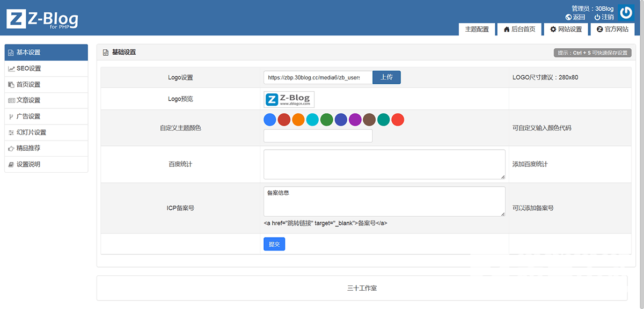644x309 pixels.
Task: Click the 百度统计 textarea
Action: click(384, 164)
